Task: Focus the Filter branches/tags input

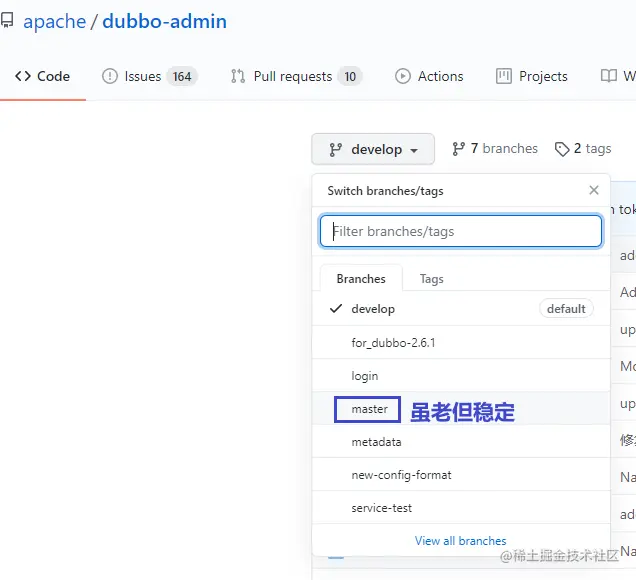Action: coord(461,231)
